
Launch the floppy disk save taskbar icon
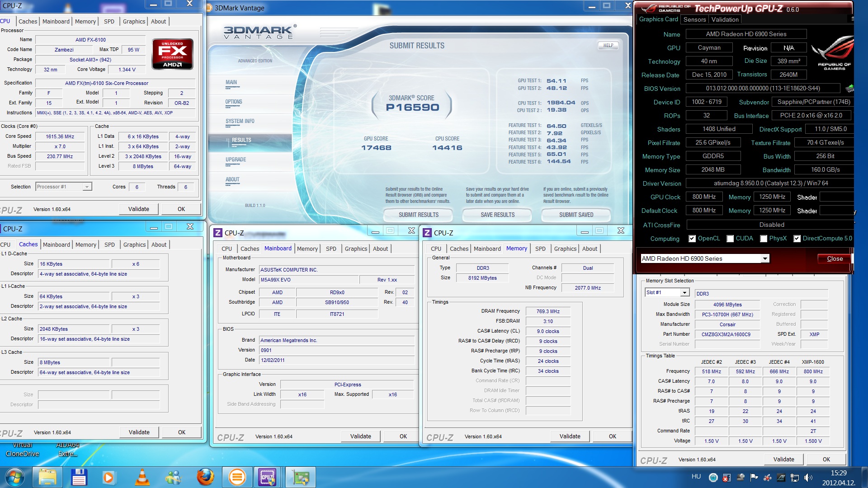[x=79, y=477]
